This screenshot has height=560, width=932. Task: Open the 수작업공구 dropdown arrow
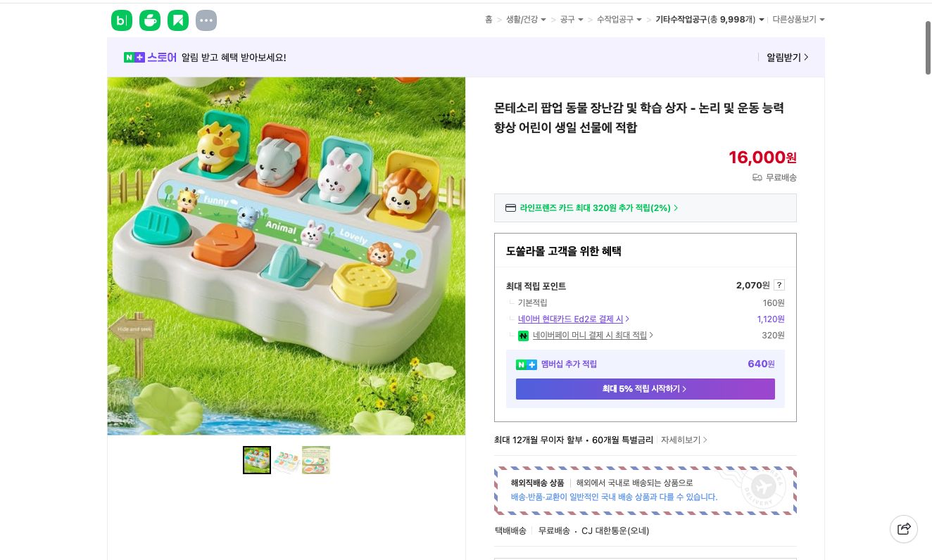(638, 20)
